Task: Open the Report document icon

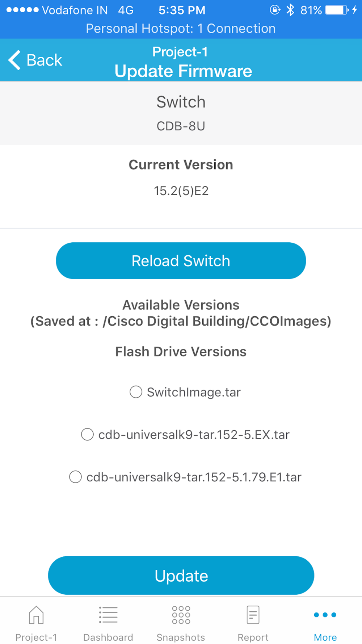Action: pyautogui.click(x=253, y=615)
